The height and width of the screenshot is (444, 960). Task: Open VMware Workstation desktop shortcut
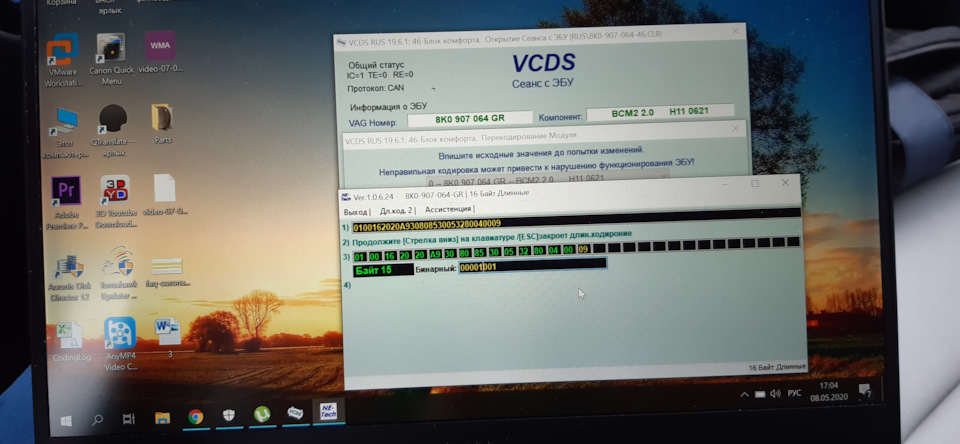point(62,61)
